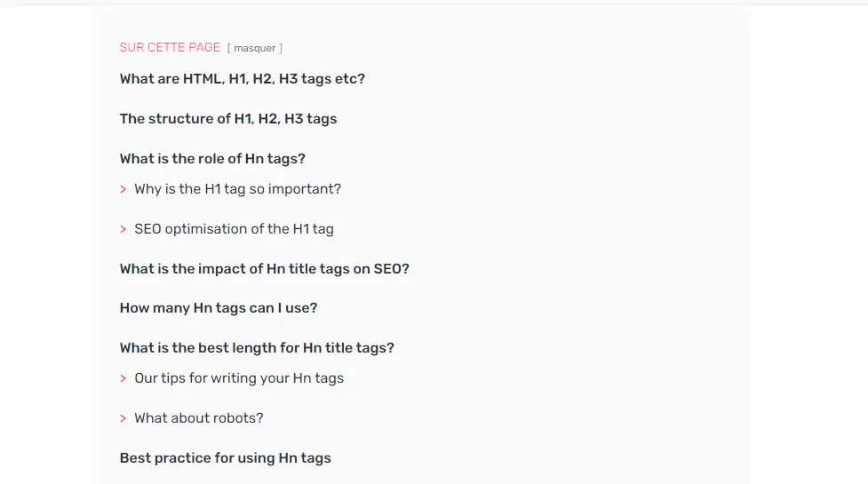Open 'How many Hn tags can I use?'
The image size is (868, 484).
[x=218, y=308]
